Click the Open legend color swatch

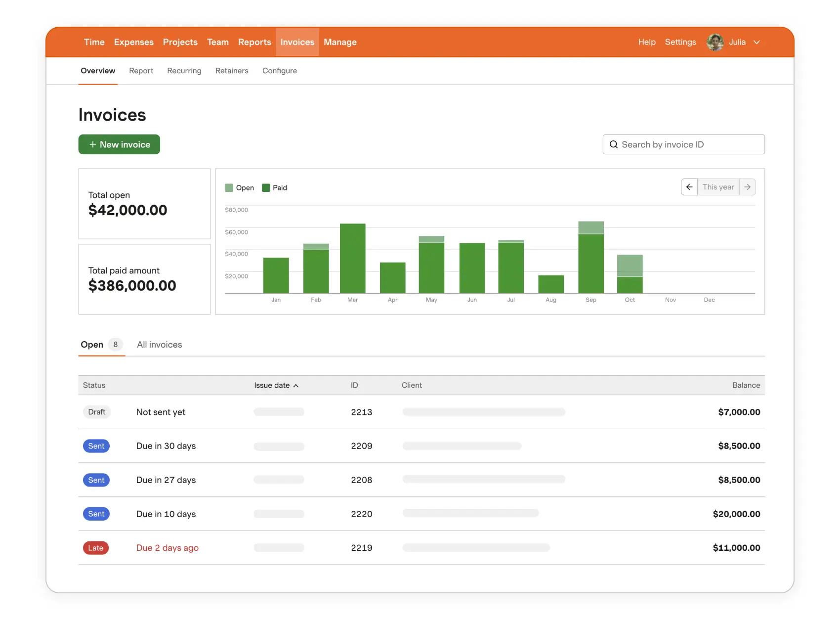(229, 188)
